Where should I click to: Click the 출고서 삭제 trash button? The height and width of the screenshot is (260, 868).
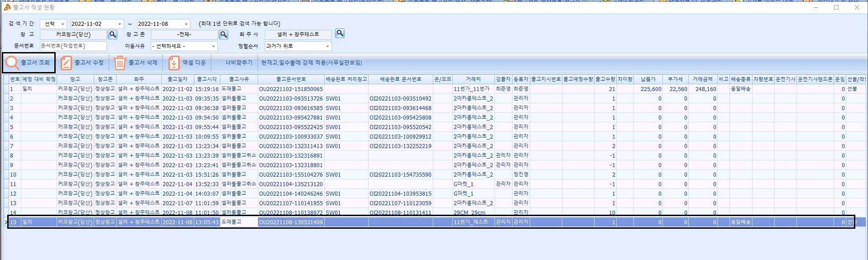[x=136, y=63]
